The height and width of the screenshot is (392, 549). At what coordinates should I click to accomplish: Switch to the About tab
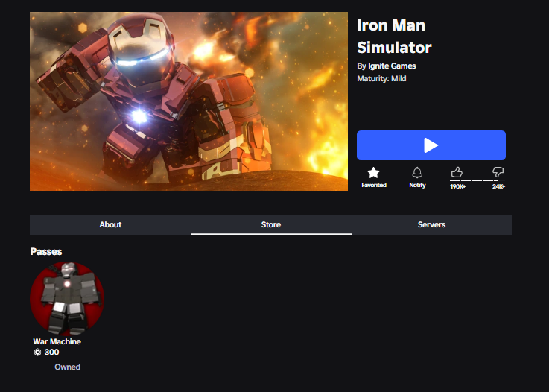click(x=110, y=225)
